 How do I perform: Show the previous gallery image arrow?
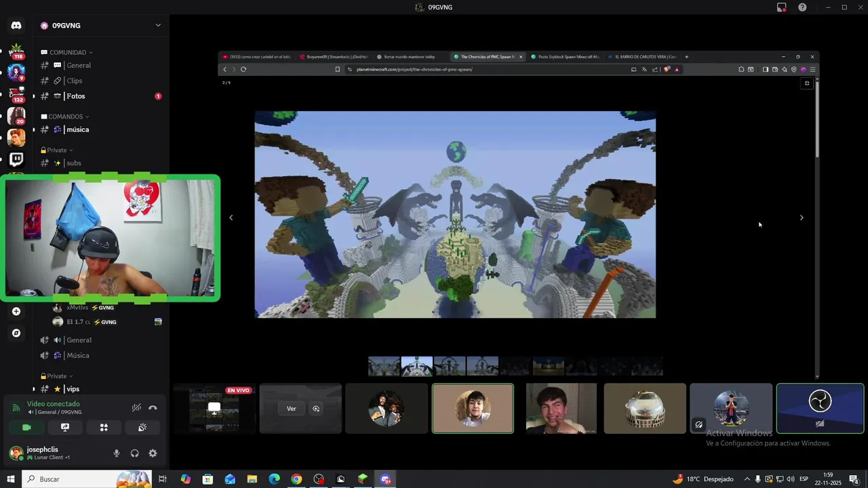[231, 218]
